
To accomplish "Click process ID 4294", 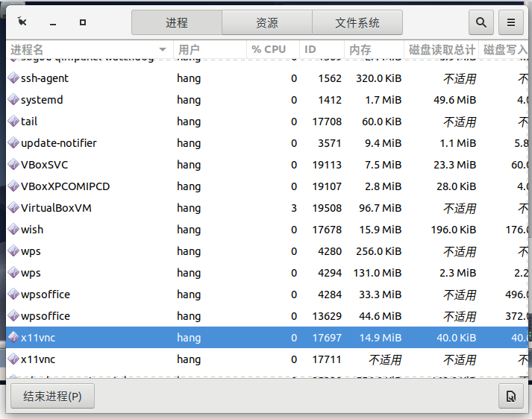I will (x=330, y=273).
